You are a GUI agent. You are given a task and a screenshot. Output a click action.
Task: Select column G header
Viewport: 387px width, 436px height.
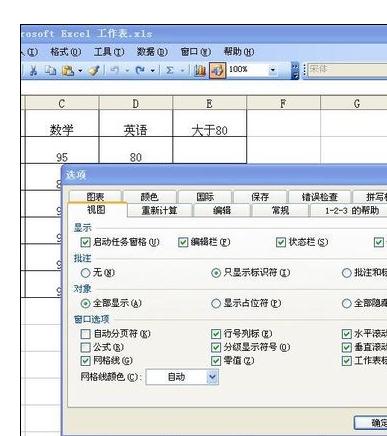354,103
